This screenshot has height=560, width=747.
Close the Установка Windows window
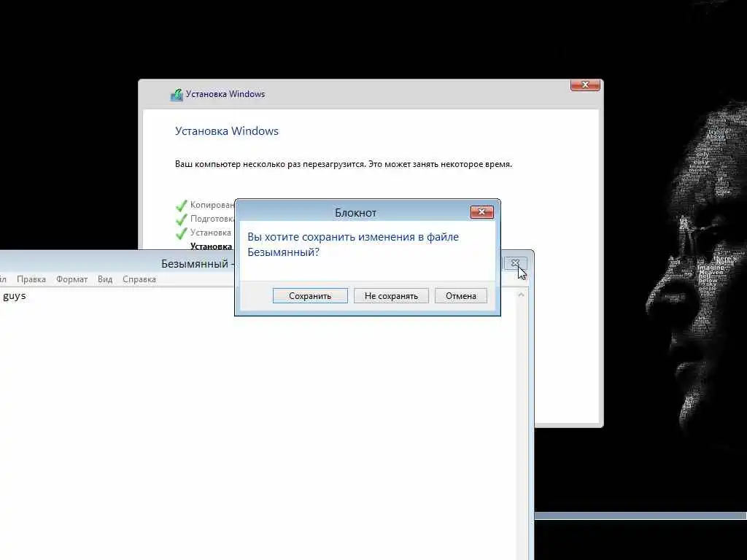(585, 85)
